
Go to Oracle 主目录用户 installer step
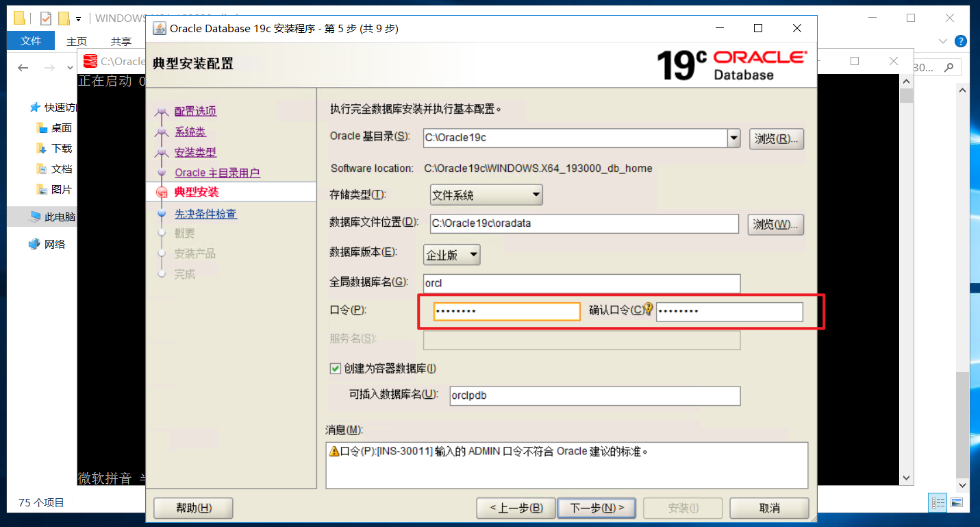[x=217, y=173]
